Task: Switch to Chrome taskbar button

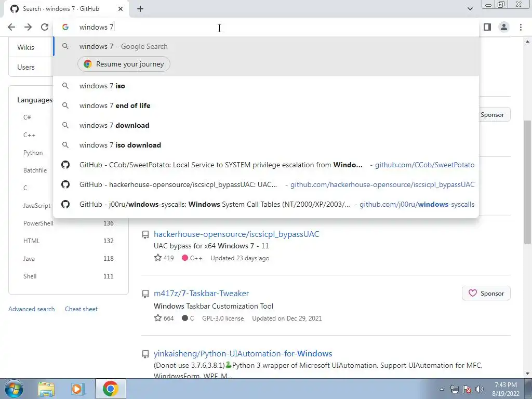Action: [110, 389]
